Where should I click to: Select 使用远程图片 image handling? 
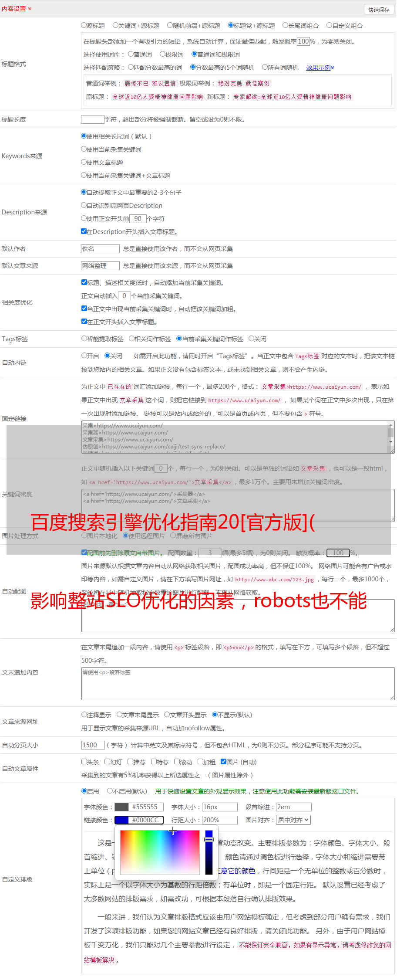tap(126, 536)
